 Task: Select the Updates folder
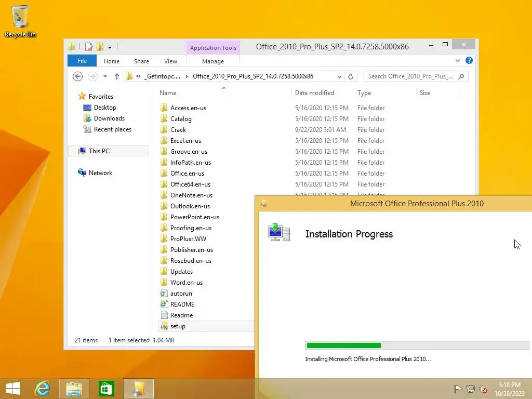tap(181, 271)
